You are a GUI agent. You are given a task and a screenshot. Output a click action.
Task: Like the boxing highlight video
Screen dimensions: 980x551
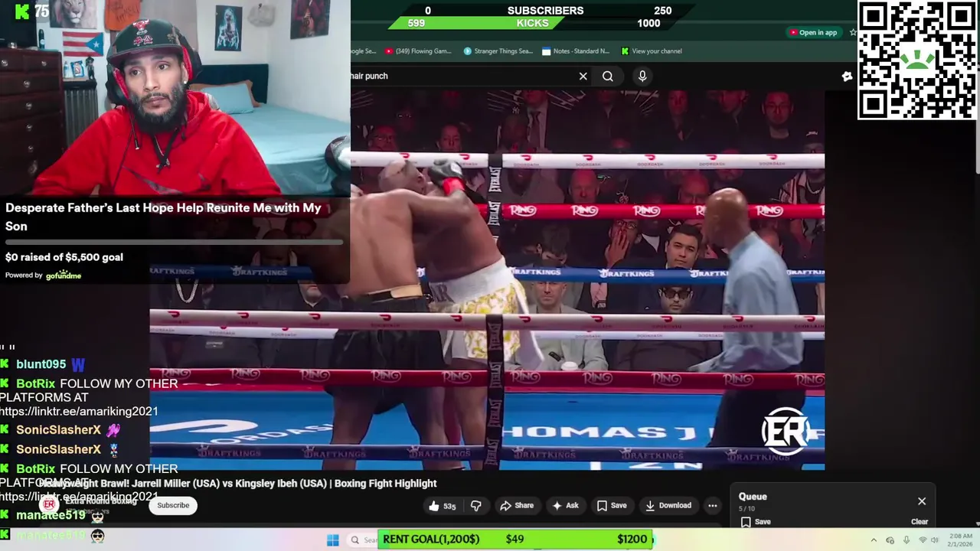443,506
